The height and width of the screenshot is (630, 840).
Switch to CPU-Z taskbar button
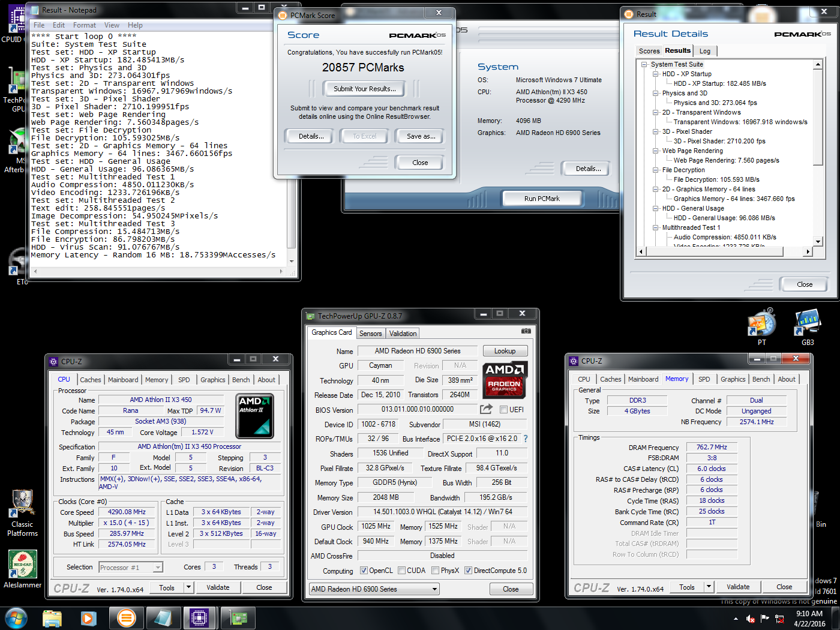click(200, 618)
